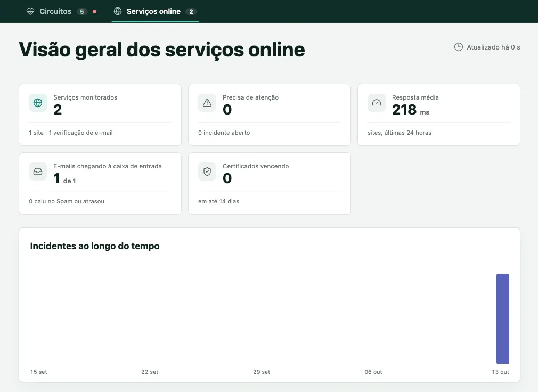Click the inbox icon in the E-mails card
The height and width of the screenshot is (392, 538).
(x=38, y=171)
